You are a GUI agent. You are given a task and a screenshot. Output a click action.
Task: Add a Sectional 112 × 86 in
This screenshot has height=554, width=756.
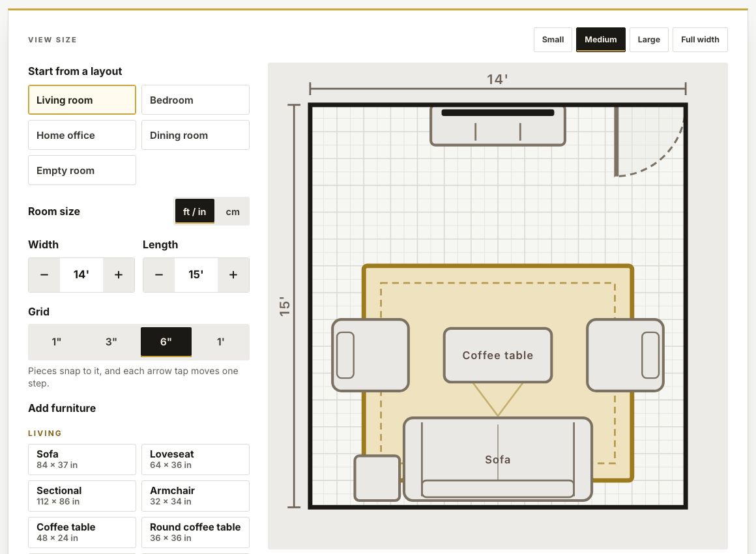tap(82, 495)
